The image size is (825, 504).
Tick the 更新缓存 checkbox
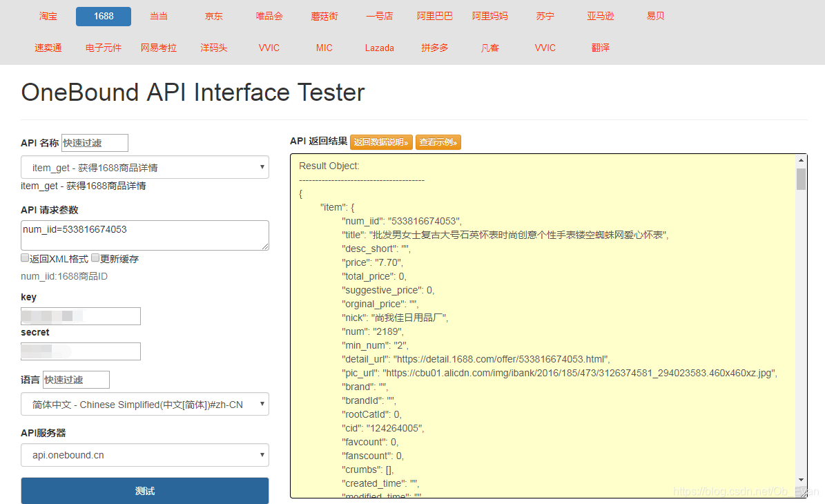(95, 258)
